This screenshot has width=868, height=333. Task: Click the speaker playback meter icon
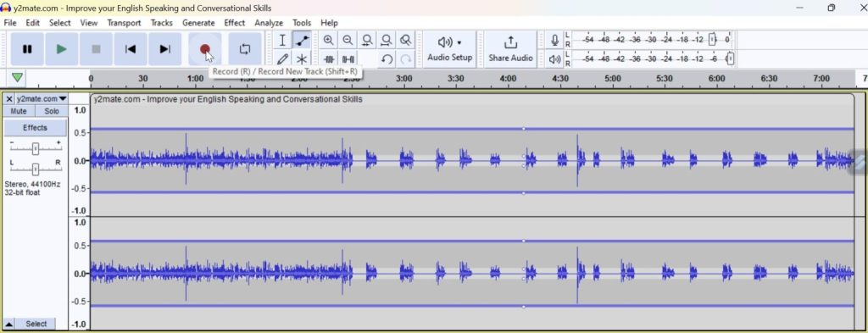[x=554, y=58]
